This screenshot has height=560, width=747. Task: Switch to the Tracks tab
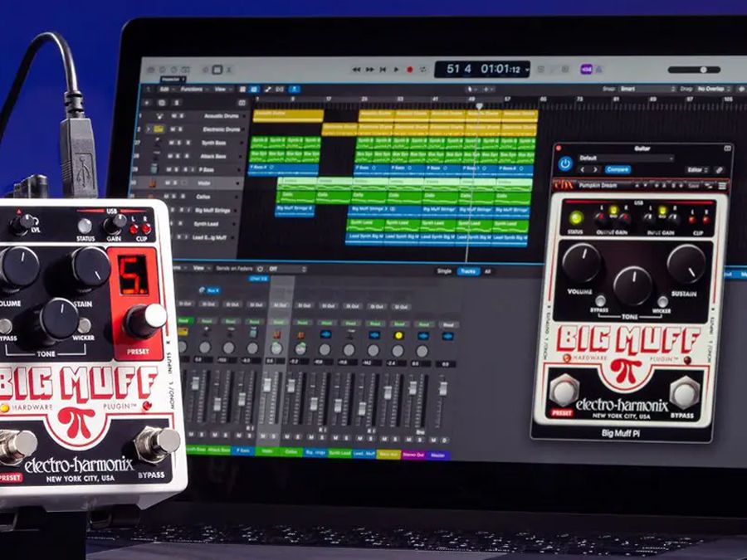(x=468, y=269)
